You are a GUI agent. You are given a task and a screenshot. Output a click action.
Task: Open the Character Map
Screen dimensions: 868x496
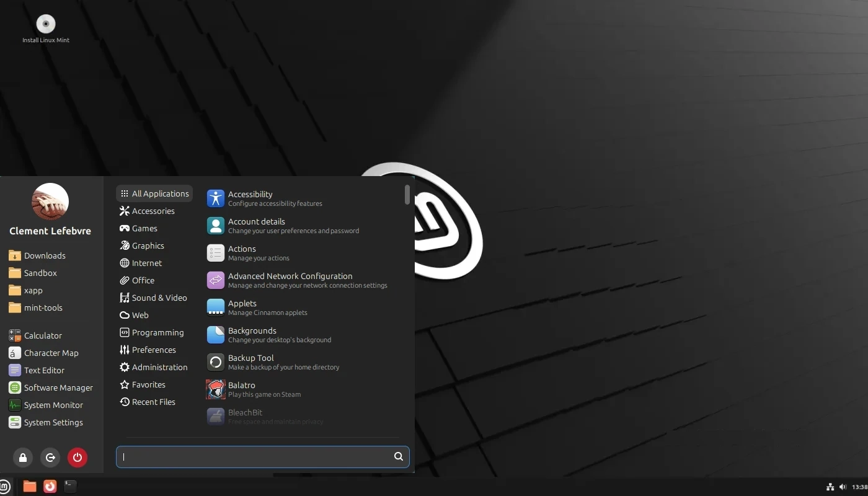(50, 353)
